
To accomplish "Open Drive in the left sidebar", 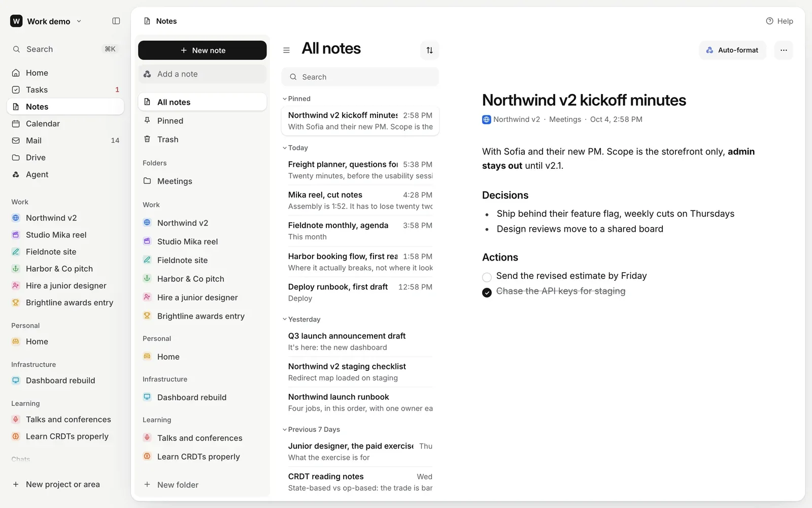I will tap(65, 157).
